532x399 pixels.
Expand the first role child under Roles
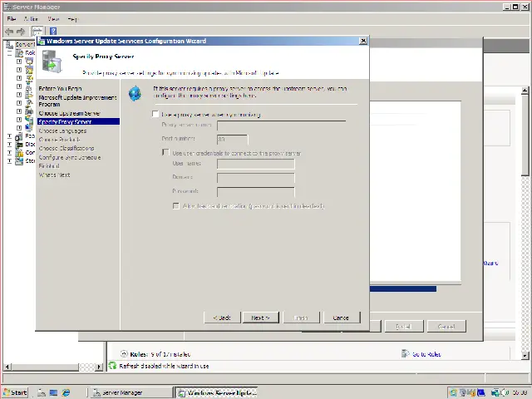coord(19,62)
